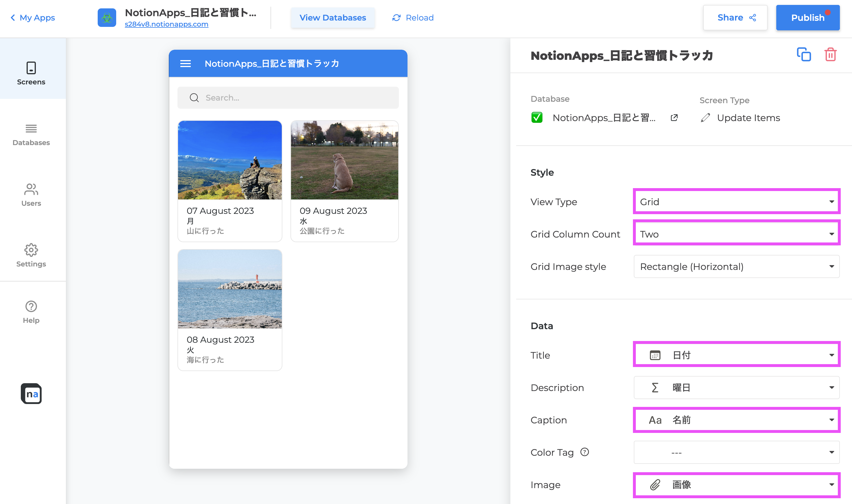This screenshot has height=504, width=852.
Task: Open the Help sidebar section
Action: 31,312
